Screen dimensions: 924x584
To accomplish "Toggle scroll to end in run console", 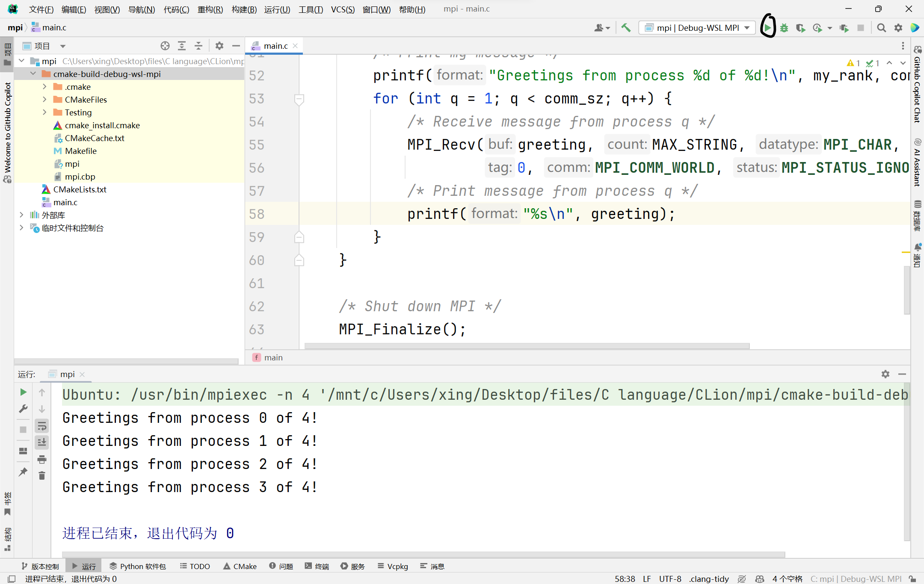I will (x=42, y=442).
